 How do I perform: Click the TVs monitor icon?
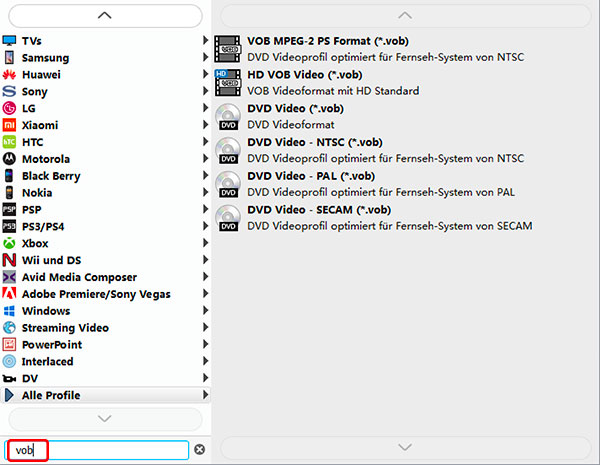tap(9, 41)
